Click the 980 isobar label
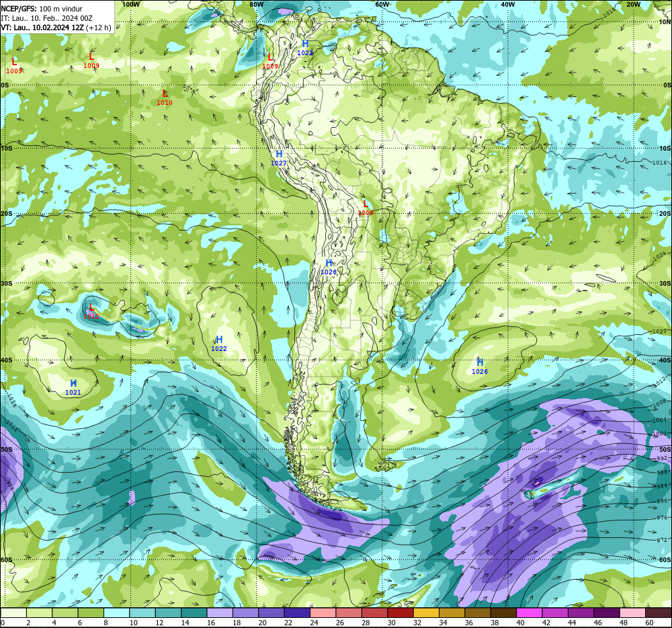This screenshot has height=628, width=672. (x=662, y=501)
